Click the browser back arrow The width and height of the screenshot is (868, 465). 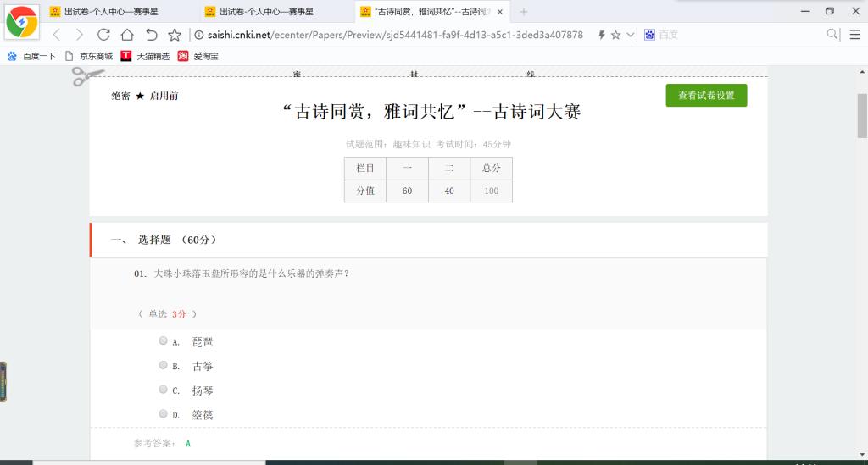click(x=57, y=35)
